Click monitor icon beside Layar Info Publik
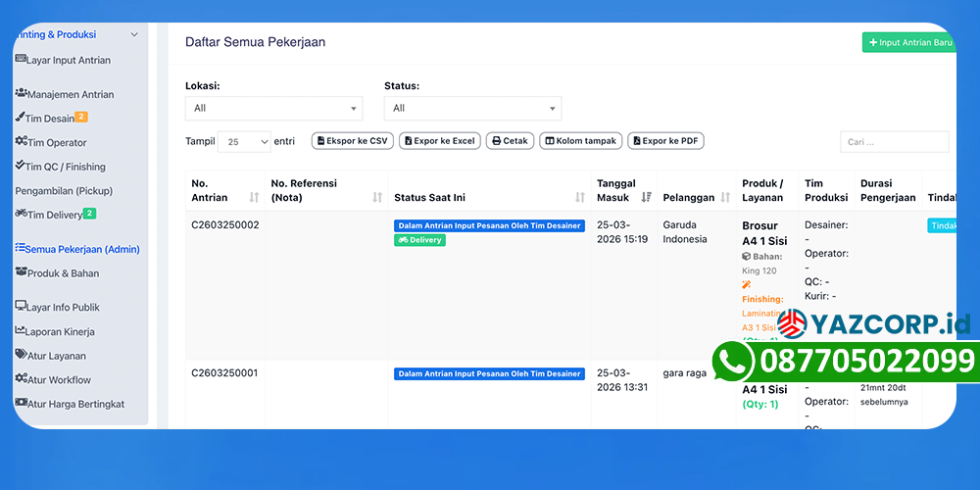Screen dimensions: 980x490 pos(21,306)
